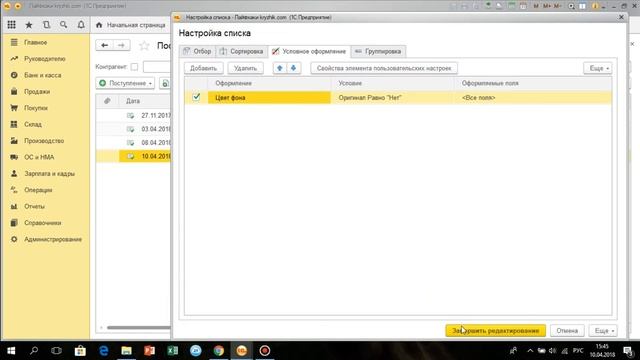Viewport: 640px width, 360px height.
Task: Open 'Руководителю' section in sidebar
Action: (x=44, y=59)
